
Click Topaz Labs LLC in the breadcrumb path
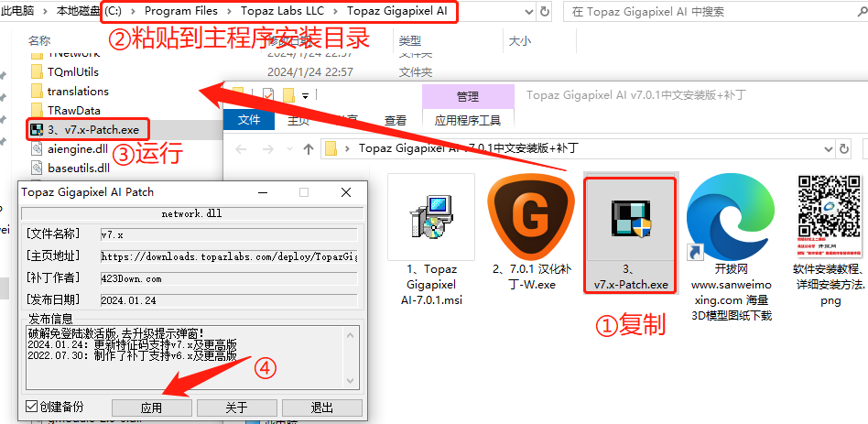[x=282, y=11]
